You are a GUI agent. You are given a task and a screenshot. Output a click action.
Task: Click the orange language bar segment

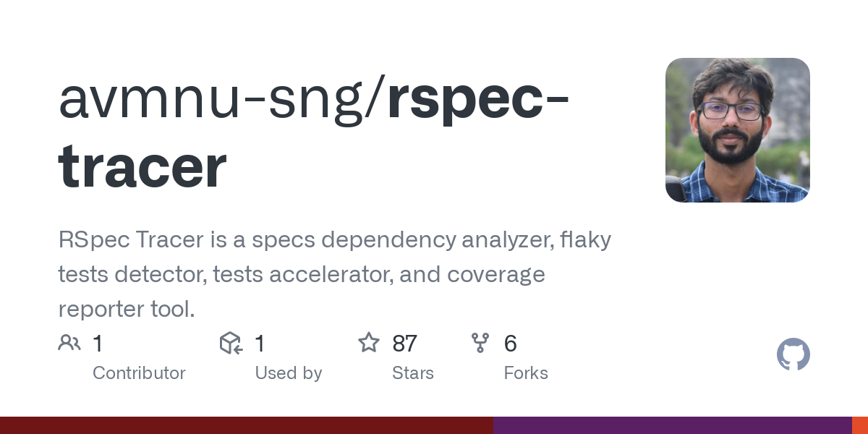tap(860, 425)
